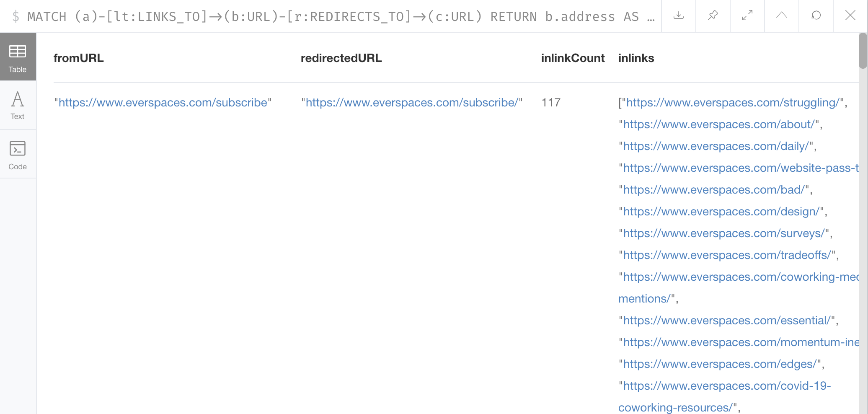Export the query results using the download icon

[x=678, y=16]
